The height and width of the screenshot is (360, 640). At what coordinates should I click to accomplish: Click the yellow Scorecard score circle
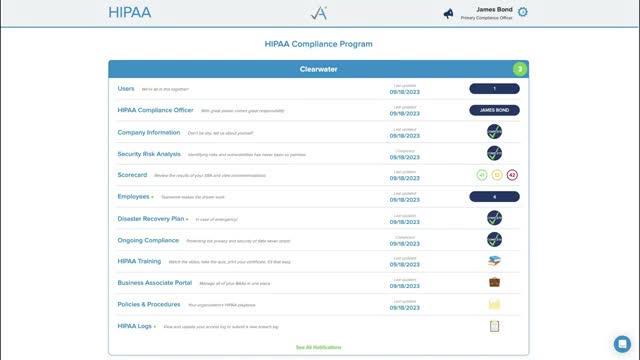point(497,175)
